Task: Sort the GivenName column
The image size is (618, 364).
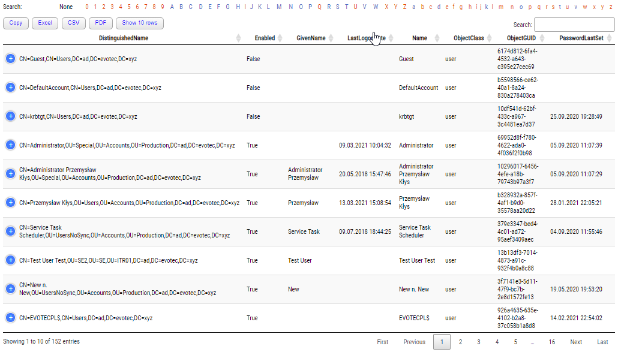Action: tap(312, 37)
